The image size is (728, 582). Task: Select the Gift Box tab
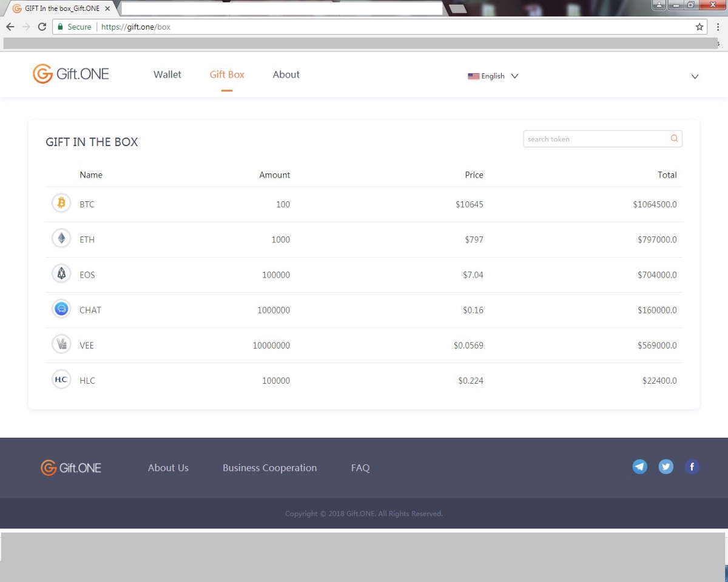pos(227,75)
